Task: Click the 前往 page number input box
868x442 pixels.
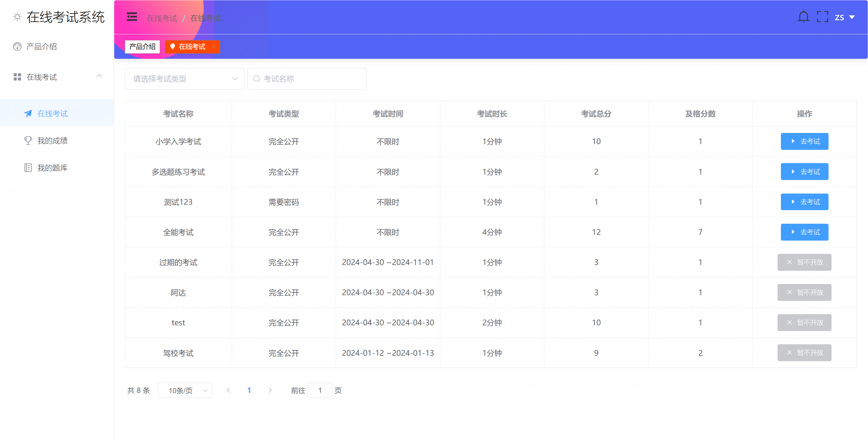Action: [x=319, y=390]
